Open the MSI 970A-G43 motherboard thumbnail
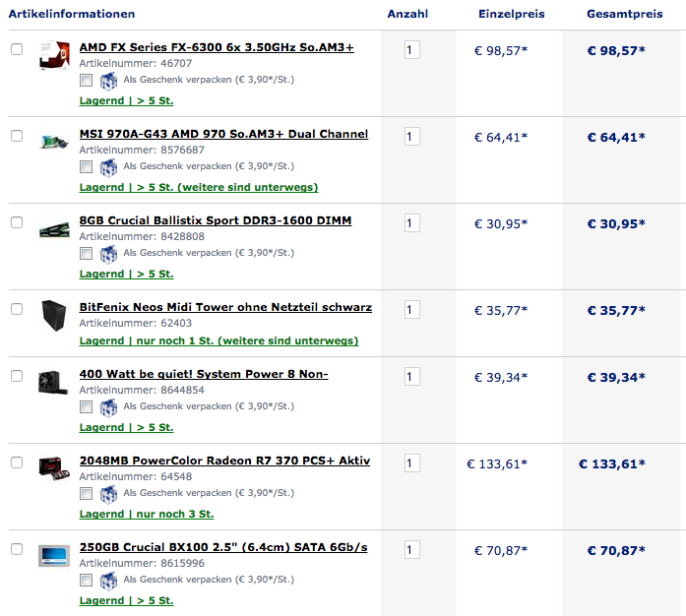This screenshot has height=616, width=686. 54,142
